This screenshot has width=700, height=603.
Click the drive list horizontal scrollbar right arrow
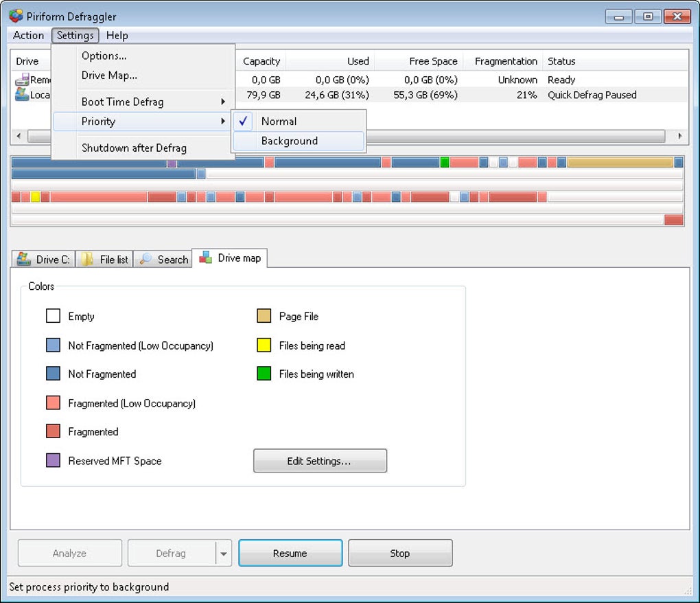679,136
